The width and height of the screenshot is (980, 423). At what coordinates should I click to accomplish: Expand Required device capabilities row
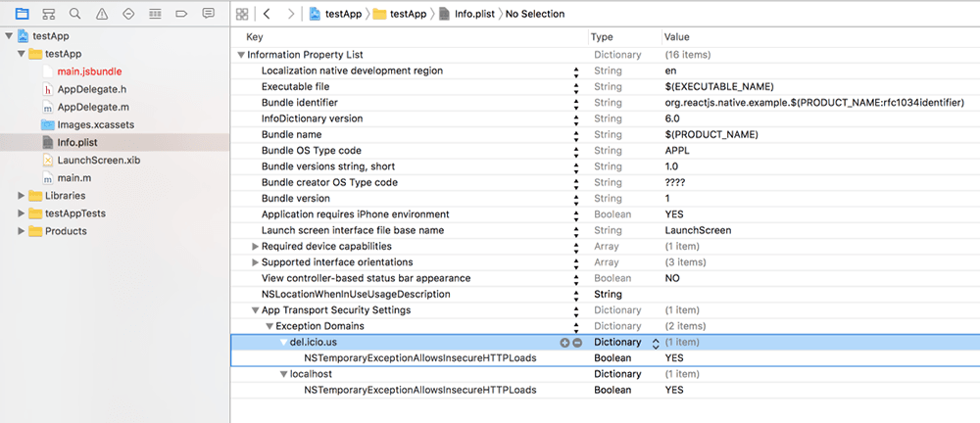[x=256, y=247]
